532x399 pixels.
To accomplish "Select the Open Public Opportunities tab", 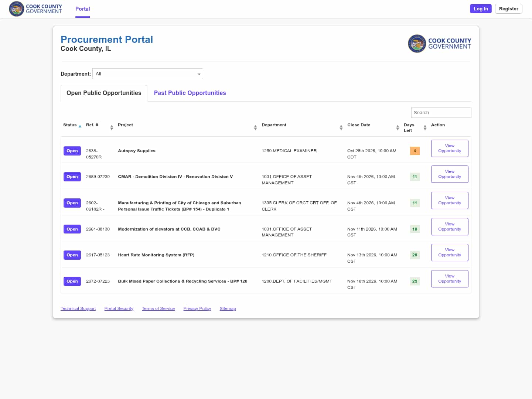I will 104,93.
